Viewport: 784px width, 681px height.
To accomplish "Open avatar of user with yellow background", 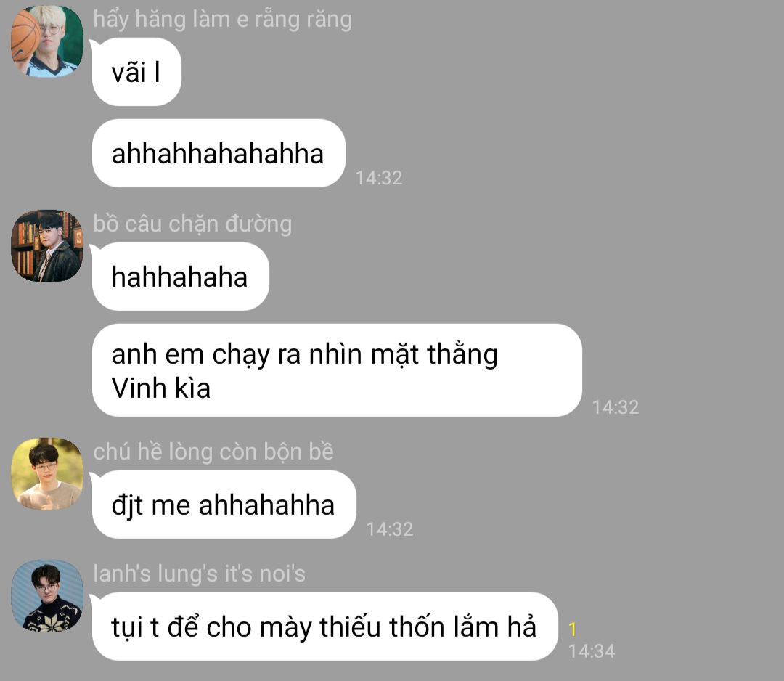I will [x=47, y=474].
